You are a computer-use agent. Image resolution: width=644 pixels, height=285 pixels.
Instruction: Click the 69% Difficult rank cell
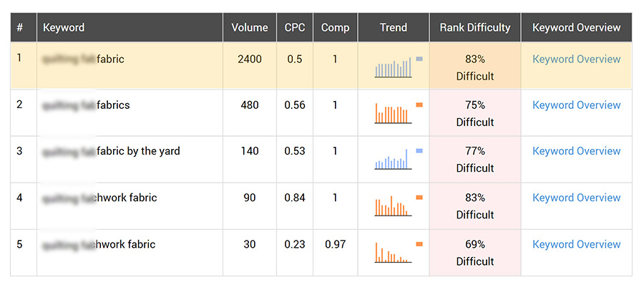(475, 253)
